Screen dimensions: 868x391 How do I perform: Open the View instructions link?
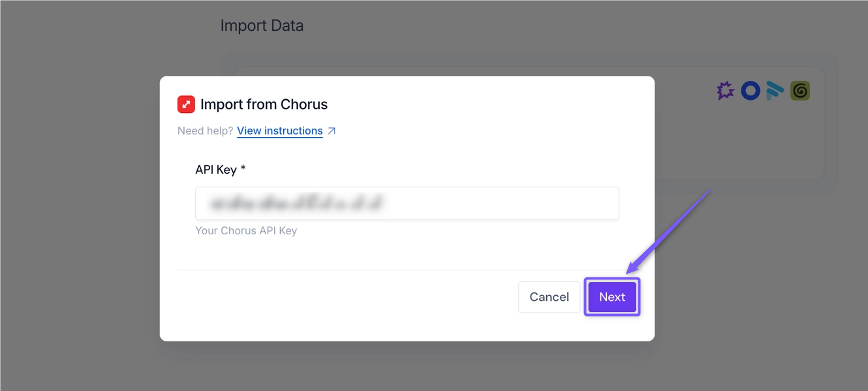click(x=279, y=131)
